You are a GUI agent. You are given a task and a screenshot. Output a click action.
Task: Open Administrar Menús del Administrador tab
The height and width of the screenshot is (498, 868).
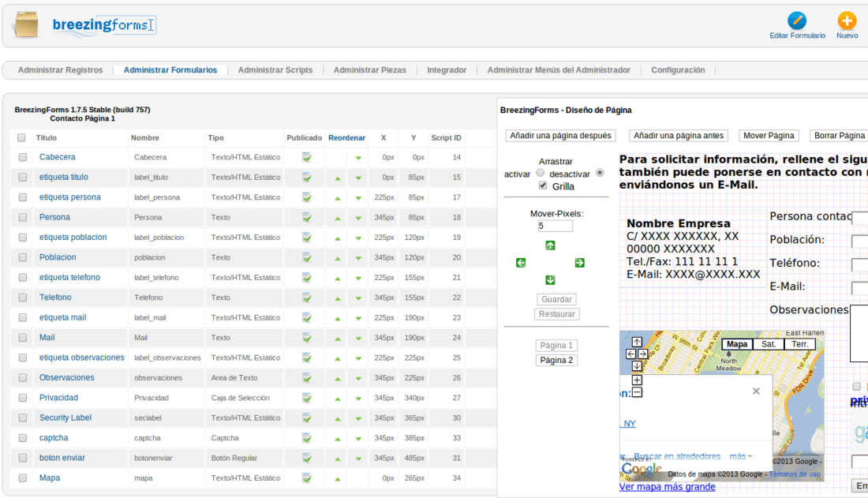[559, 70]
